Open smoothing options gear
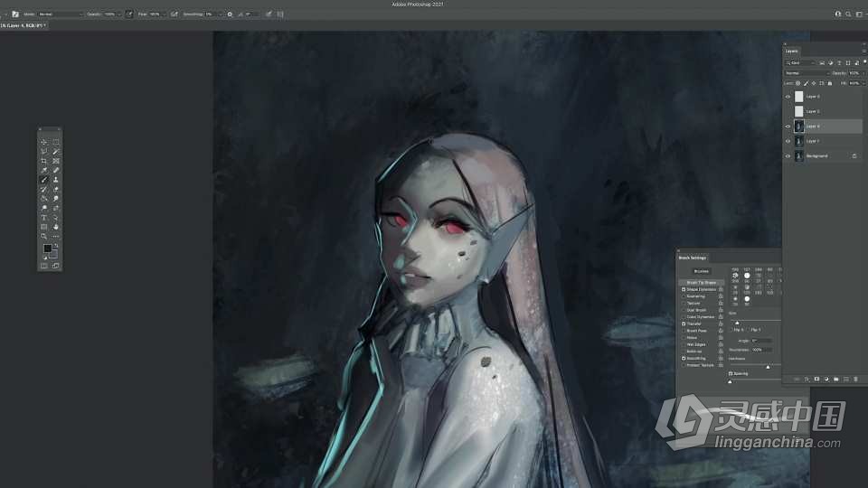868x488 pixels. click(230, 14)
